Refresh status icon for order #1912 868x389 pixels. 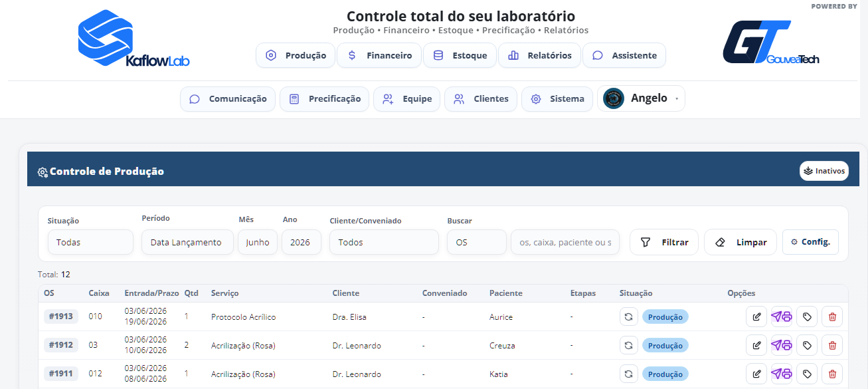629,345
